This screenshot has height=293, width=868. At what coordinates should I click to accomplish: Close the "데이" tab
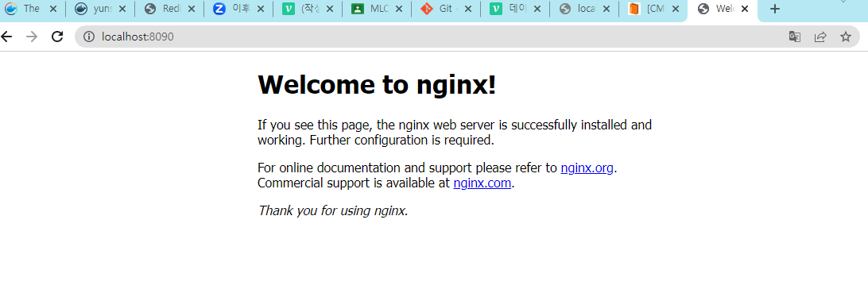(537, 9)
